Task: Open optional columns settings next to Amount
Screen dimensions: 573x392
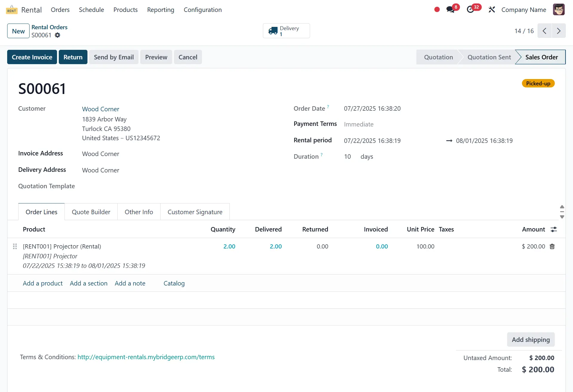Action: 554,229
